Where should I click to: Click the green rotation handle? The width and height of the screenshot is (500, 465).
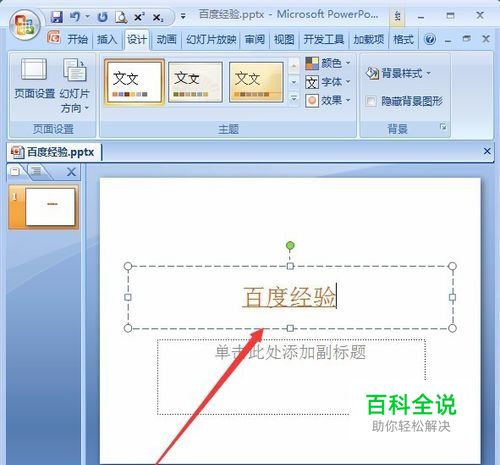[x=290, y=246]
